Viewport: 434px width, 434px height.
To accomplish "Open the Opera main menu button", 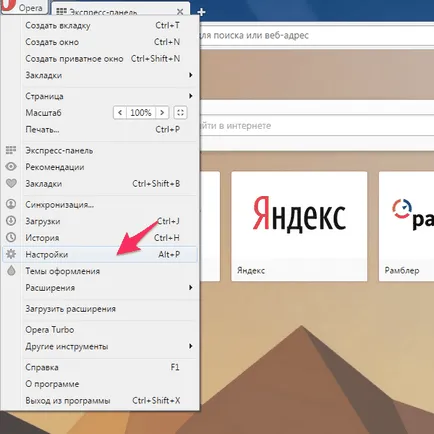I will click(24, 7).
